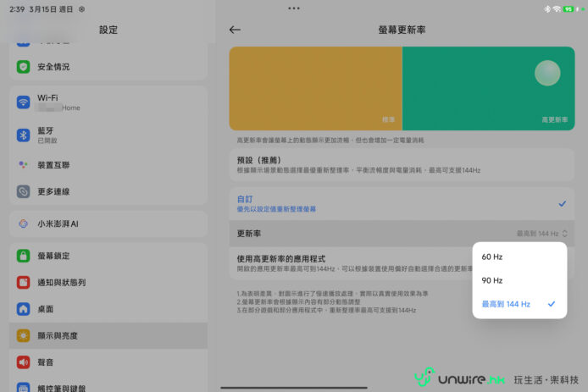Open 藍牙 Bluetooth settings icon
The image size is (588, 392).
click(x=23, y=135)
